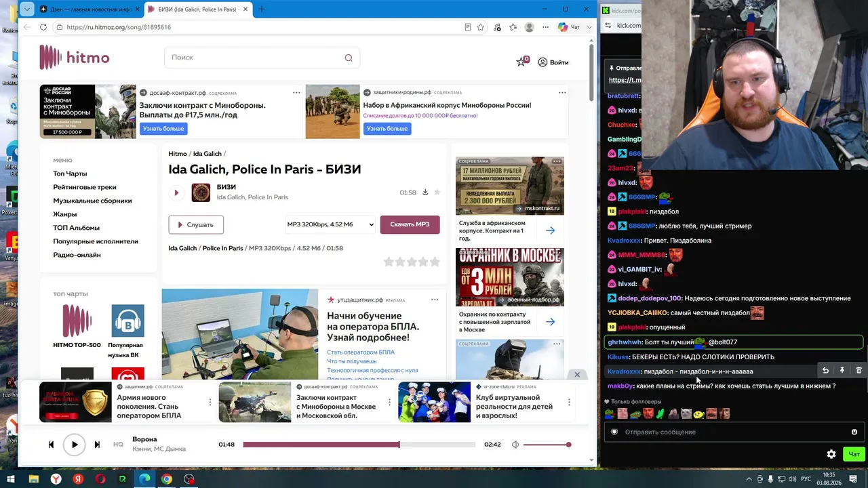Follow the African corps ad arrow
This screenshot has width=868, height=488.
tap(550, 230)
